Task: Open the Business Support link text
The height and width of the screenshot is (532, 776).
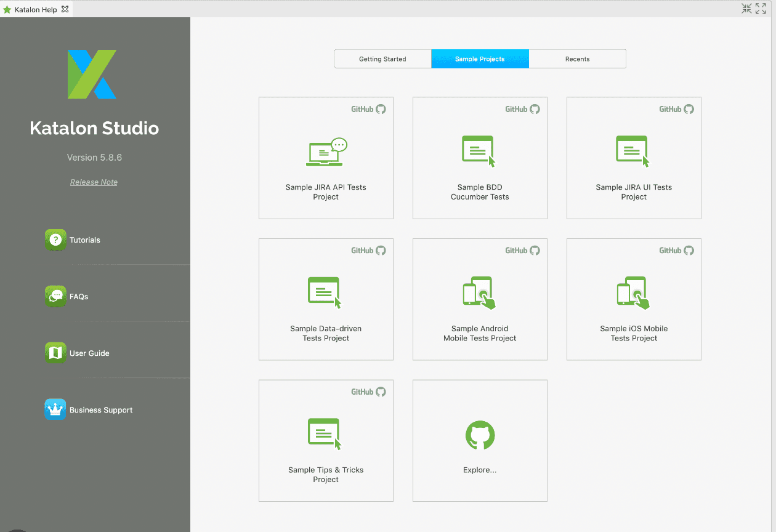Action: (x=101, y=410)
